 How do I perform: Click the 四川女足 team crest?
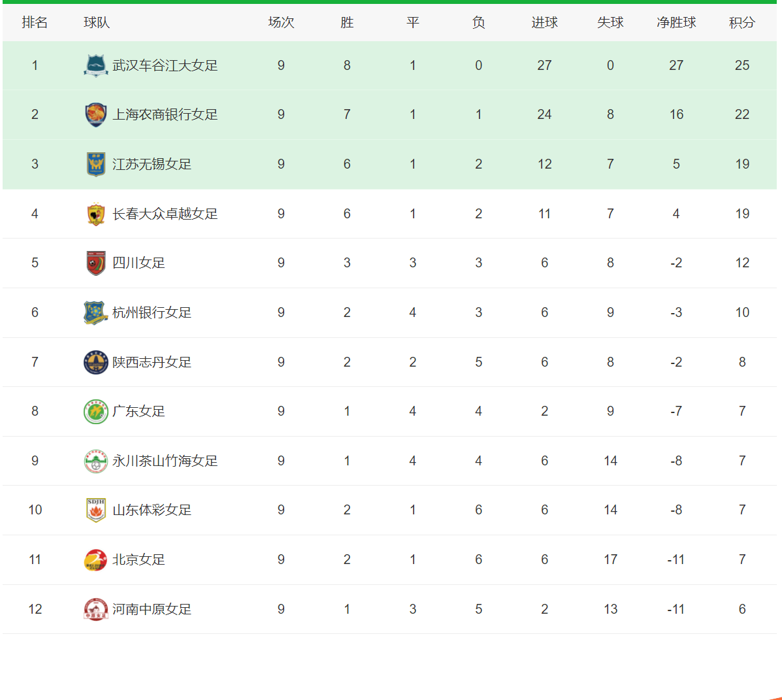[96, 263]
